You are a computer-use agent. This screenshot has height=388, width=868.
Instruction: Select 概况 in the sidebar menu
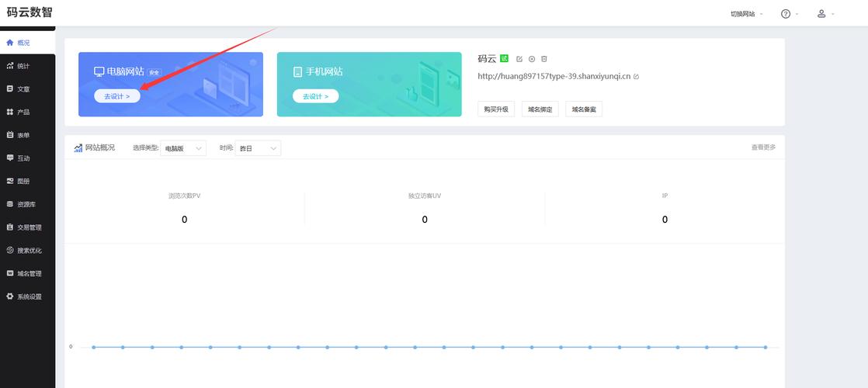point(23,43)
